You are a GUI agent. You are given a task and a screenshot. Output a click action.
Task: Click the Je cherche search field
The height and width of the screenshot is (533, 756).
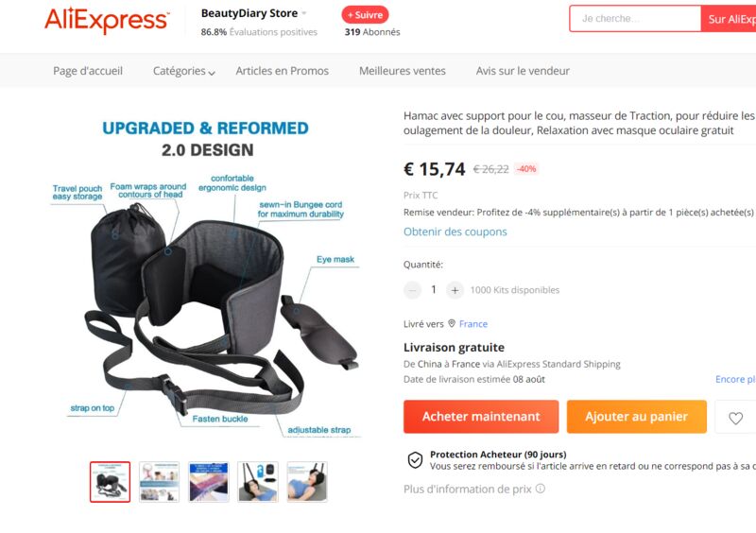point(634,19)
